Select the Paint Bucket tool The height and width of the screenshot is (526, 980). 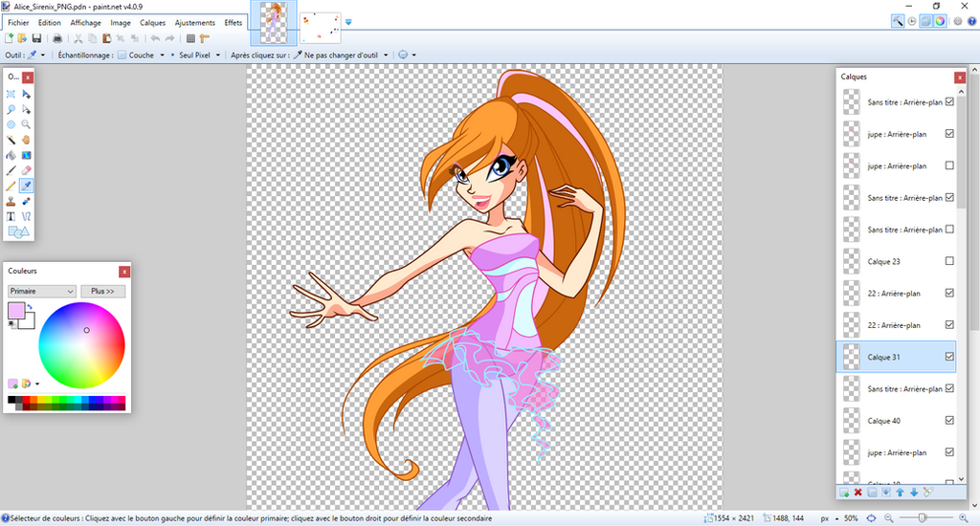click(x=11, y=155)
